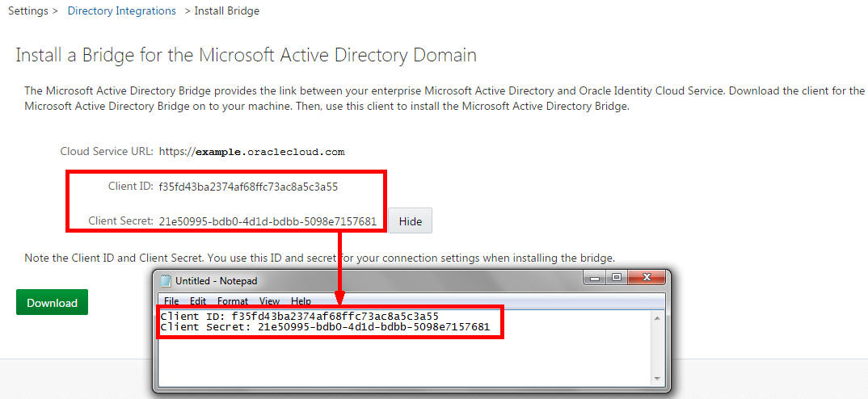The image size is (868, 399).
Task: Click the Client Secret line in Notepad
Action: tap(325, 327)
